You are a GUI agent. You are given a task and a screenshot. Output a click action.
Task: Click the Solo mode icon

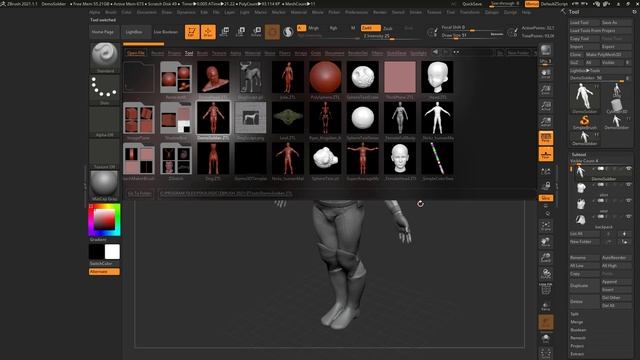pyautogui.click(x=546, y=339)
